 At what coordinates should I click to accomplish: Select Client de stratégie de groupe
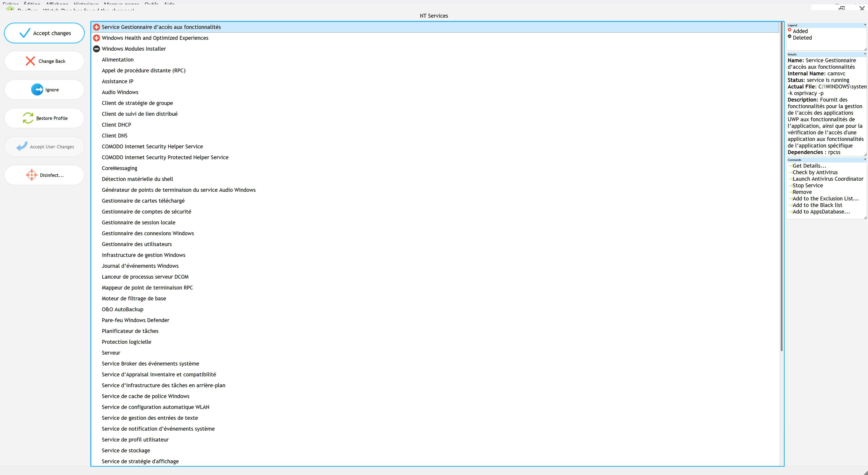pyautogui.click(x=137, y=103)
